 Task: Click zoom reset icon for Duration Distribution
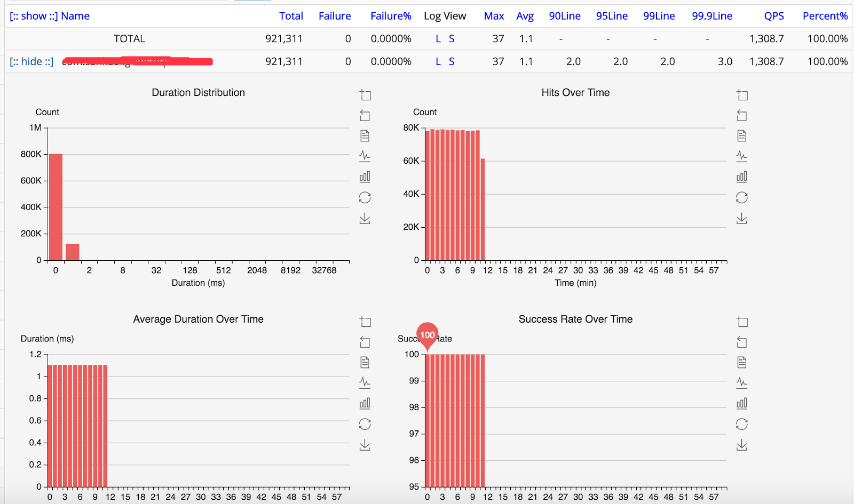pyautogui.click(x=365, y=115)
